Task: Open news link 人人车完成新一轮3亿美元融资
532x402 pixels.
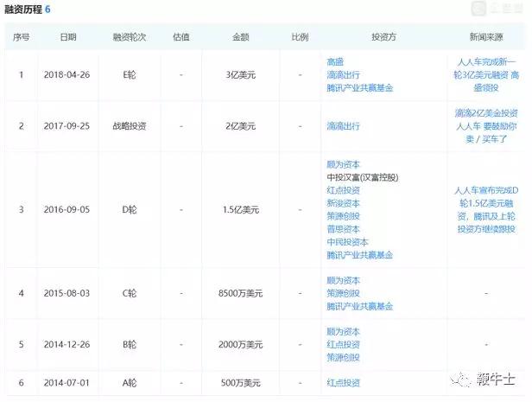Action: [x=486, y=74]
